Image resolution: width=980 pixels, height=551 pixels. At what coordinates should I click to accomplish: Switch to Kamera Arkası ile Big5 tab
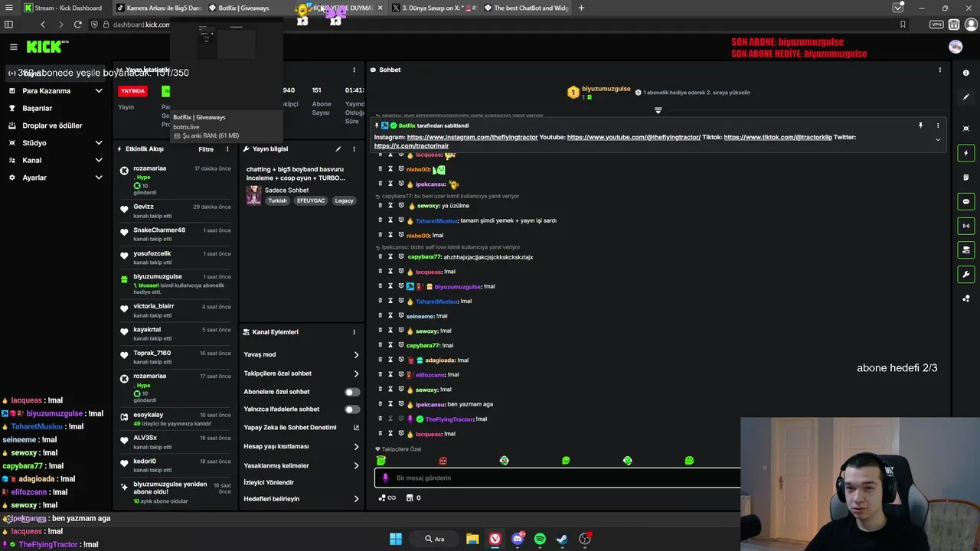point(159,8)
